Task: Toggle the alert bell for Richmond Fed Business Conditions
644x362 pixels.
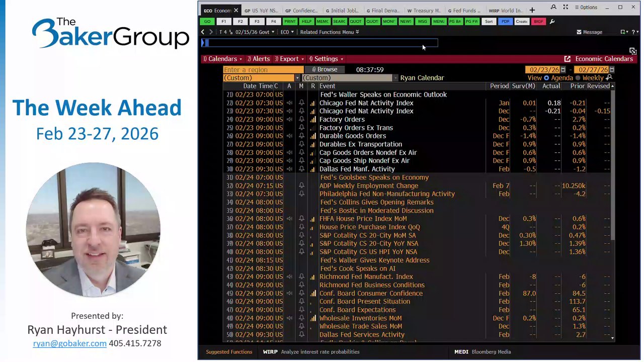Action: (x=301, y=286)
